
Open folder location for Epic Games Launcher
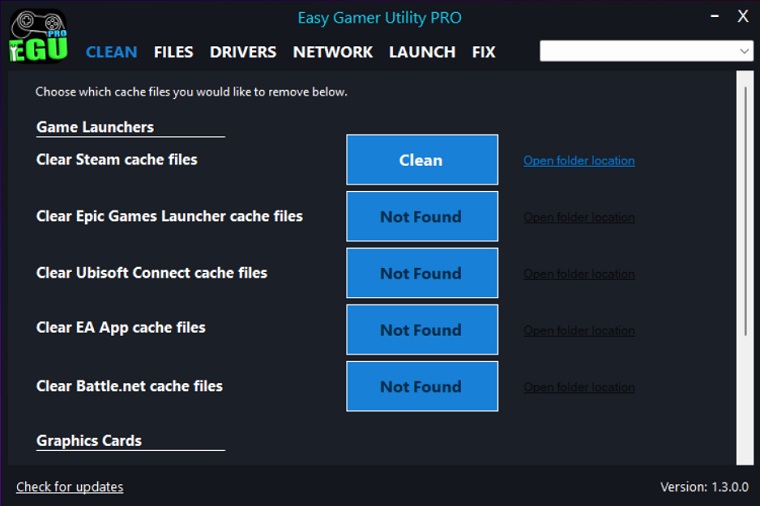coord(579,217)
